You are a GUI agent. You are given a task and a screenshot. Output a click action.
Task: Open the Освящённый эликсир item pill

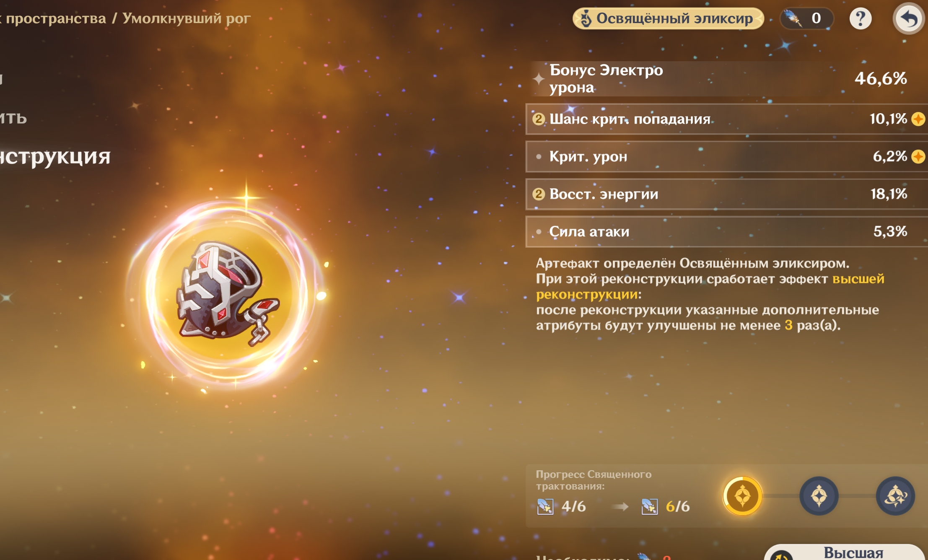tap(668, 18)
